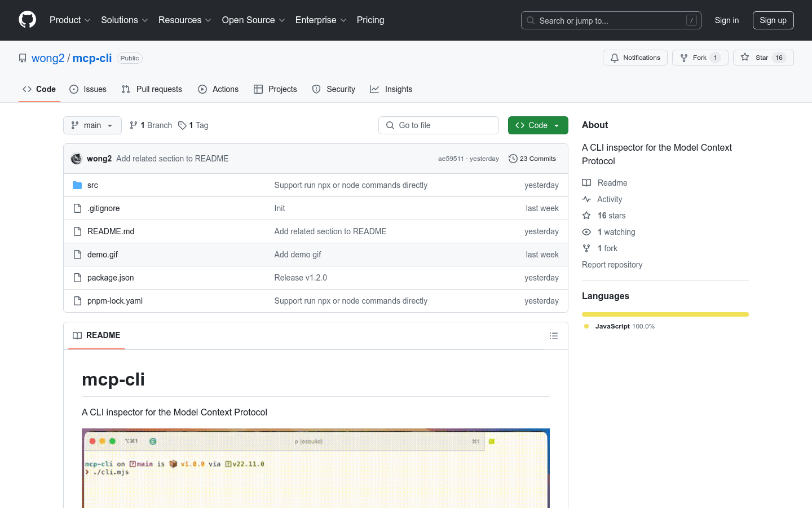
Task: Focus the Search or jump to field
Action: tap(611, 20)
